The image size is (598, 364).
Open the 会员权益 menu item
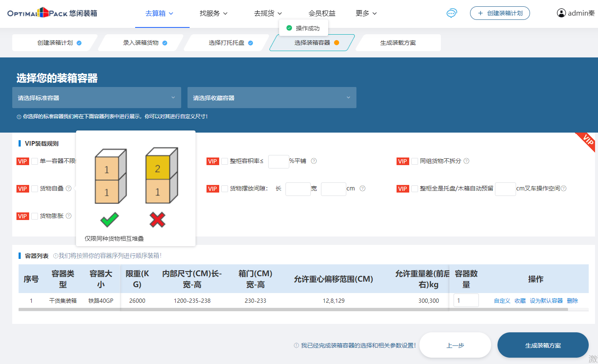322,13
